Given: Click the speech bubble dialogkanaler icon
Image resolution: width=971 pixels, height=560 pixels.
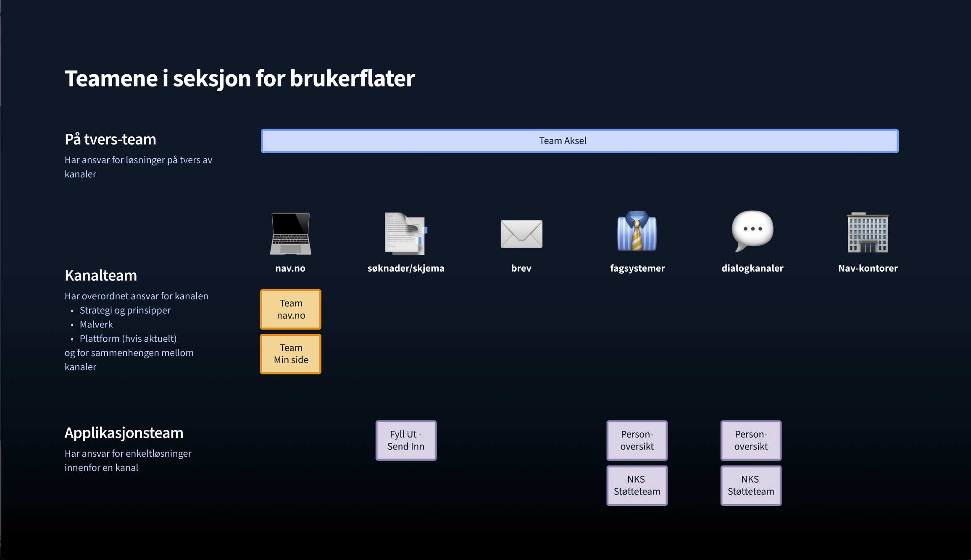Looking at the screenshot, I should [x=752, y=230].
